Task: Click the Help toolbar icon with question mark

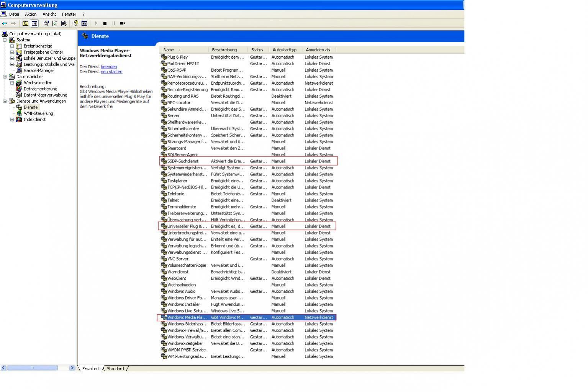Action: [x=75, y=23]
